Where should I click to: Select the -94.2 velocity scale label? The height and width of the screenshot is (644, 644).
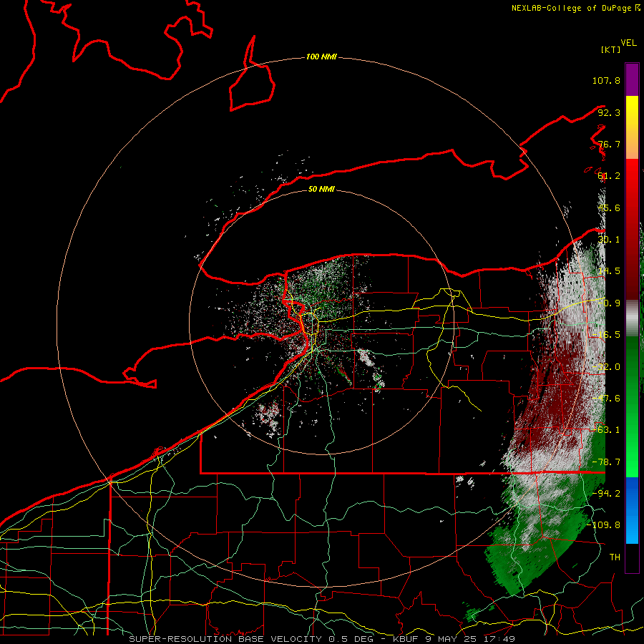tap(606, 493)
